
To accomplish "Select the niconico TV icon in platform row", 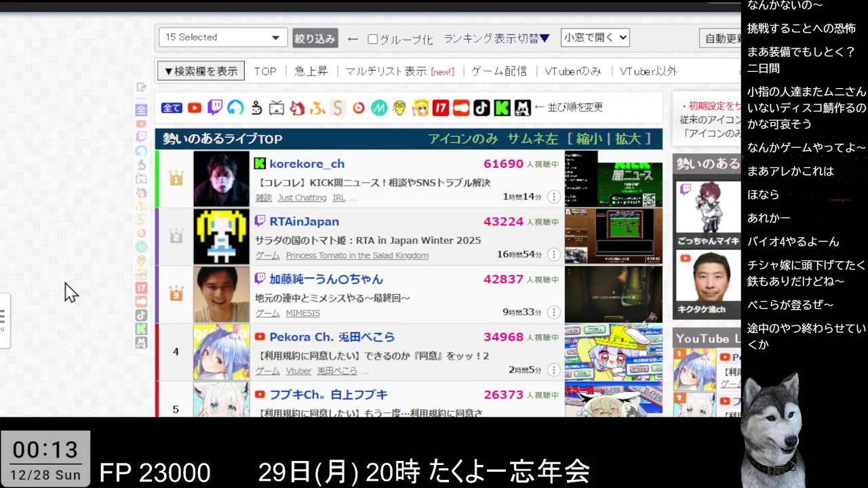I will (x=277, y=108).
